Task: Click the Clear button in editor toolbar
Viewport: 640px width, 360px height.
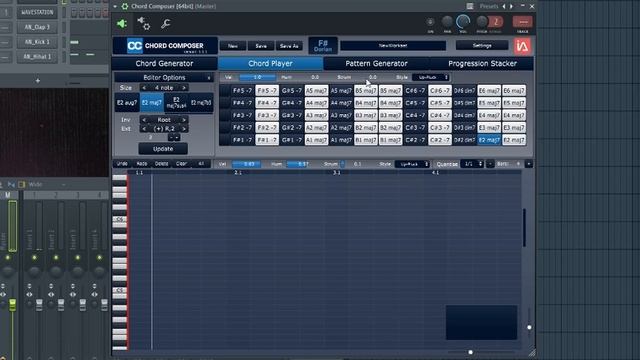Action: tap(181, 164)
